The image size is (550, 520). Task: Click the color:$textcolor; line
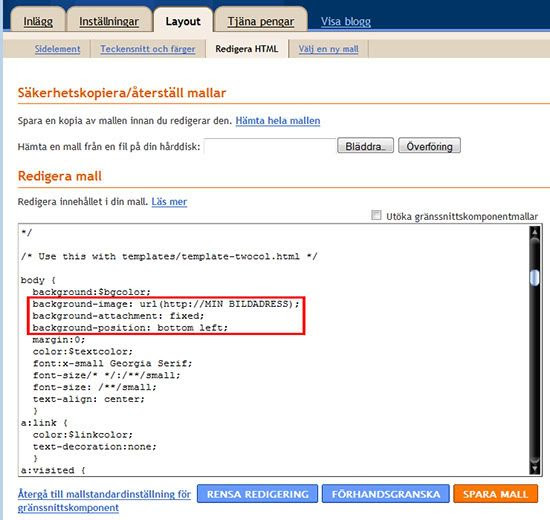[x=83, y=352]
